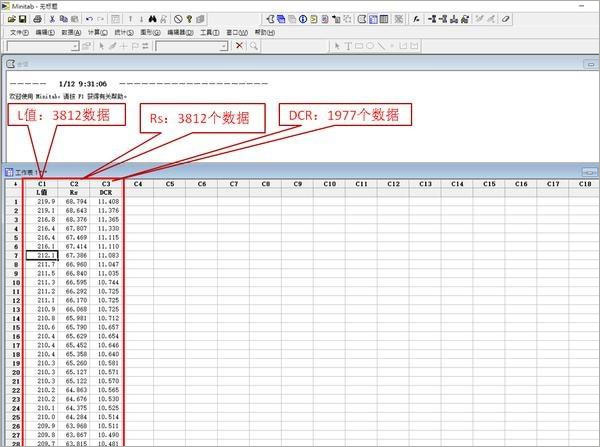The height and width of the screenshot is (447, 600).
Task: Select cell with value 67.807
Action: pyautogui.click(x=74, y=228)
